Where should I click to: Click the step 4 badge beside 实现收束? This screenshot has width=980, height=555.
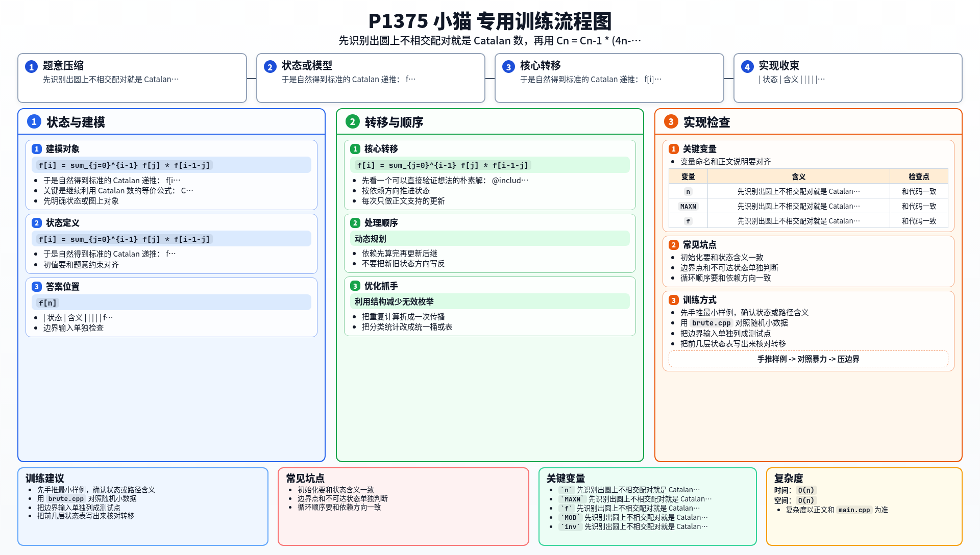tap(747, 67)
